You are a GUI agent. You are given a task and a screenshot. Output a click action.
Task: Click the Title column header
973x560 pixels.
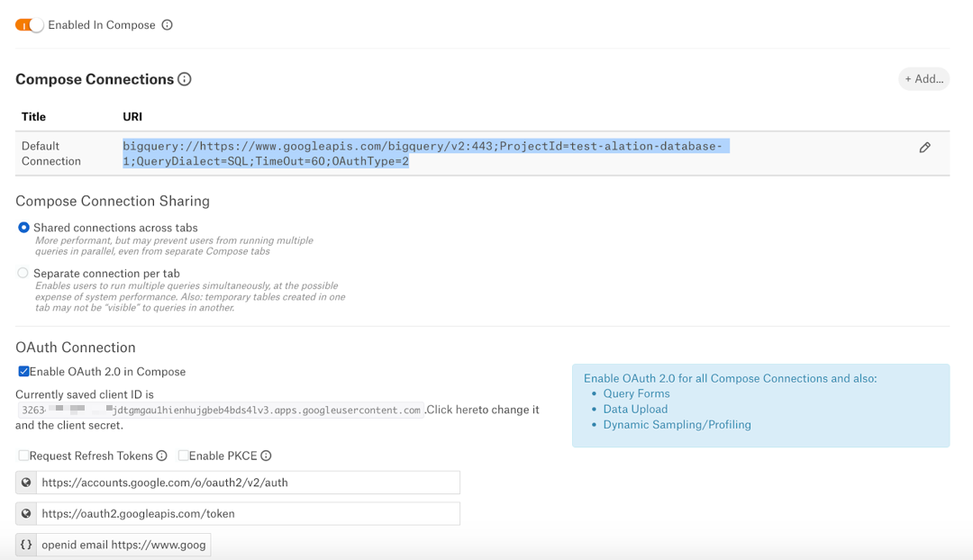[x=33, y=116]
